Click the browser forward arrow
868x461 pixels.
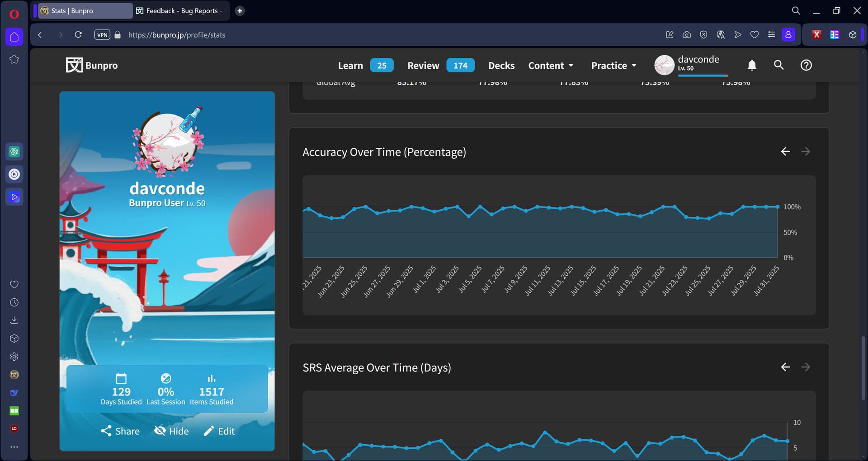(60, 35)
